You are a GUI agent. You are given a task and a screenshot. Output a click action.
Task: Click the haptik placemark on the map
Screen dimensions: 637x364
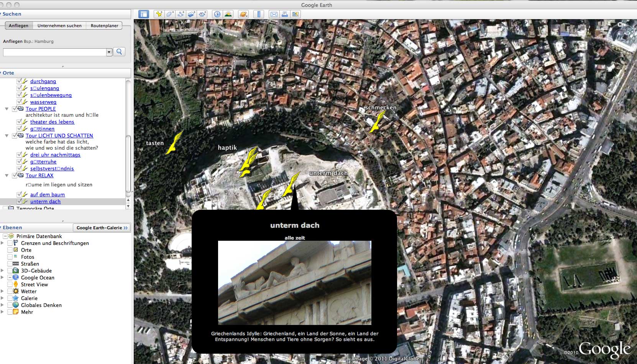[x=248, y=159]
